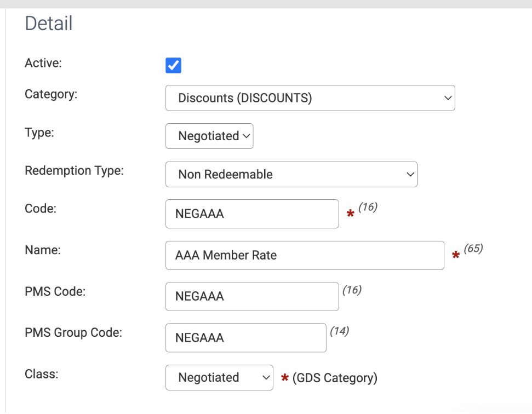The image size is (532, 414).
Task: Expand the Class dropdown next to GDS Category
Action: [219, 378]
